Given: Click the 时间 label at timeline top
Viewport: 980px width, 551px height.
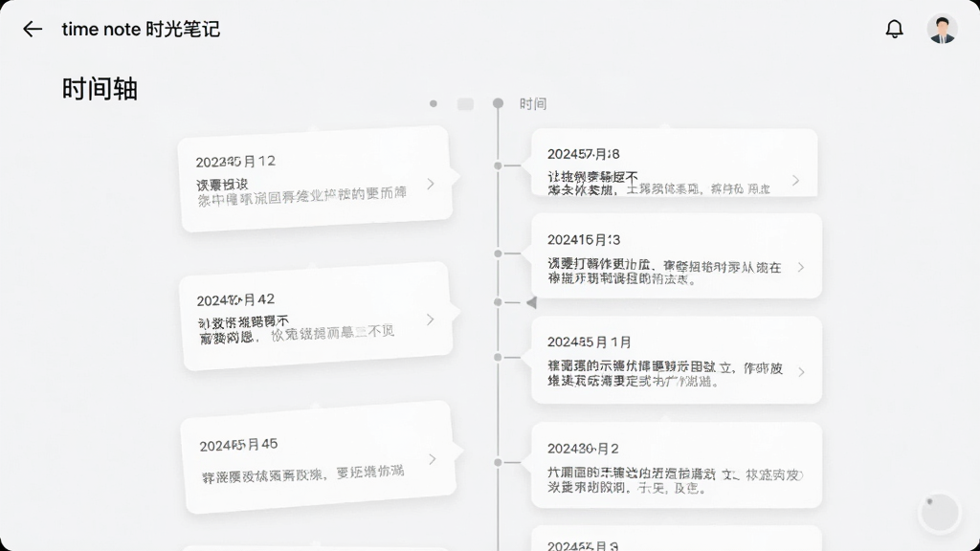Looking at the screenshot, I should (533, 103).
